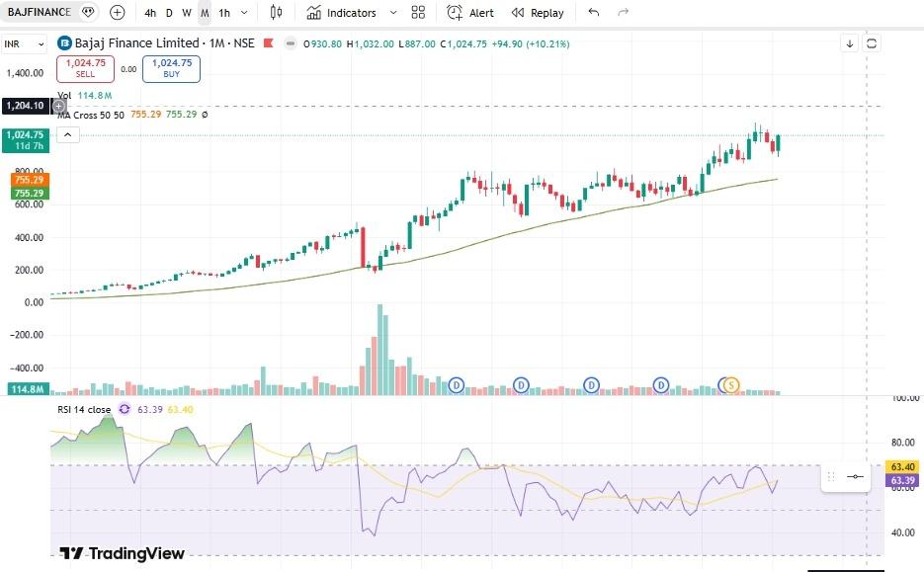Expand the timeframe interval dropdown chevron
The width and height of the screenshot is (924, 572).
[244, 13]
